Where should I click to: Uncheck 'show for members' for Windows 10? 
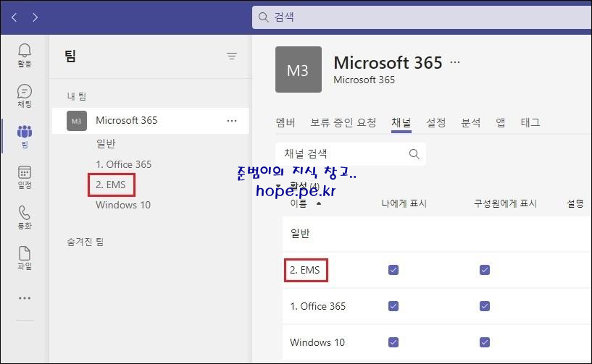pyautogui.click(x=485, y=342)
